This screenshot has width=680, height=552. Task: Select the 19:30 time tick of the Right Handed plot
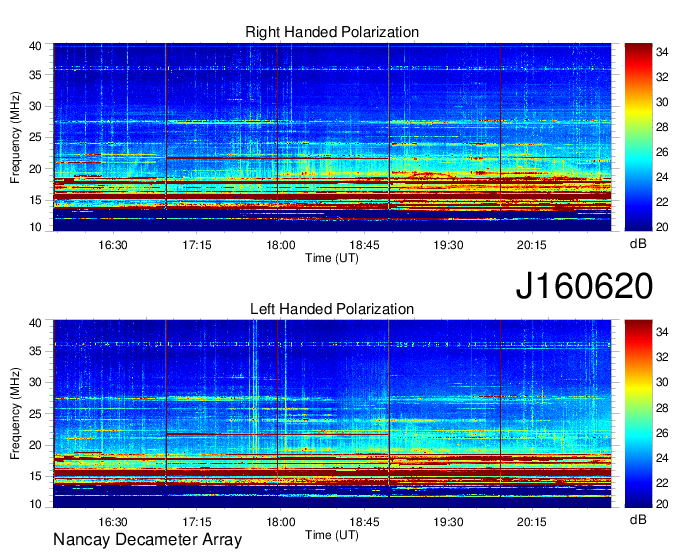pyautogui.click(x=448, y=245)
